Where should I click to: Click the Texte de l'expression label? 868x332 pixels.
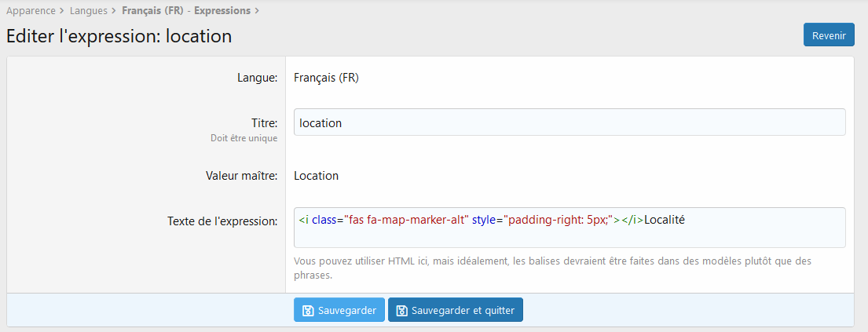222,221
